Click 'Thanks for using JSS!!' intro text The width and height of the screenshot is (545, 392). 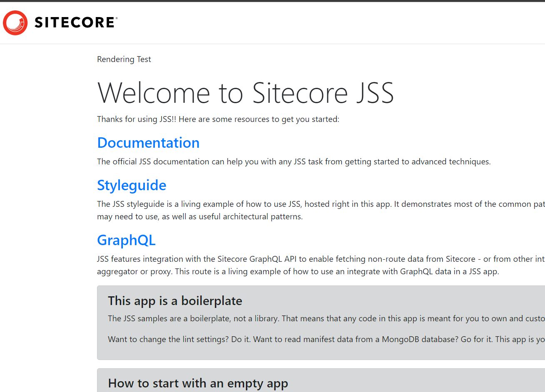(218, 119)
